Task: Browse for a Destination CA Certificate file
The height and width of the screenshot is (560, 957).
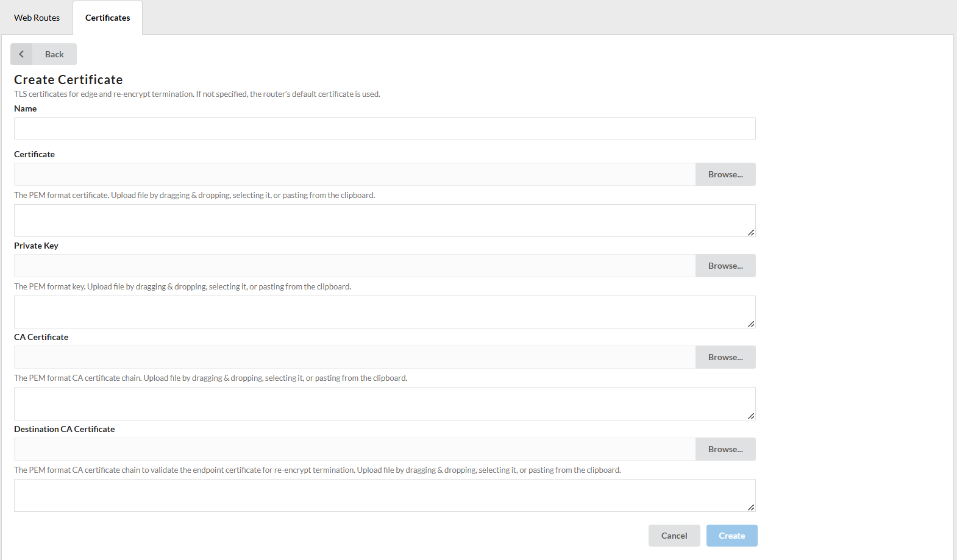Action: (725, 449)
